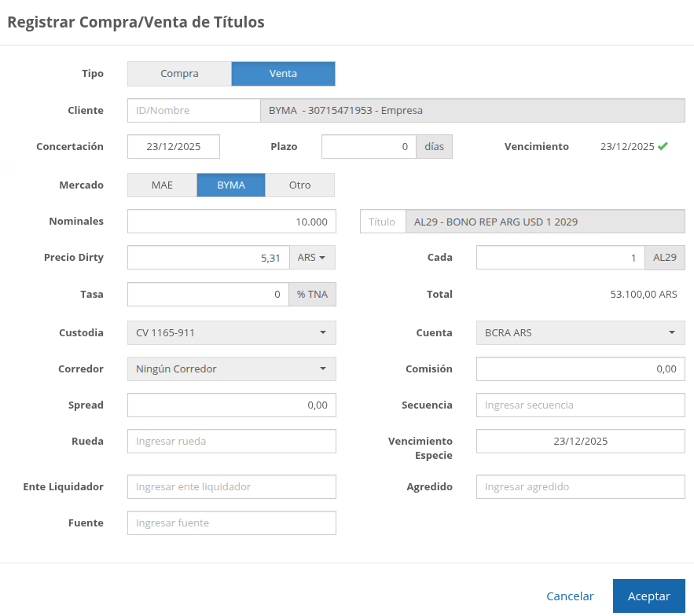
Task: Select the Compra type option
Action: coord(179,74)
